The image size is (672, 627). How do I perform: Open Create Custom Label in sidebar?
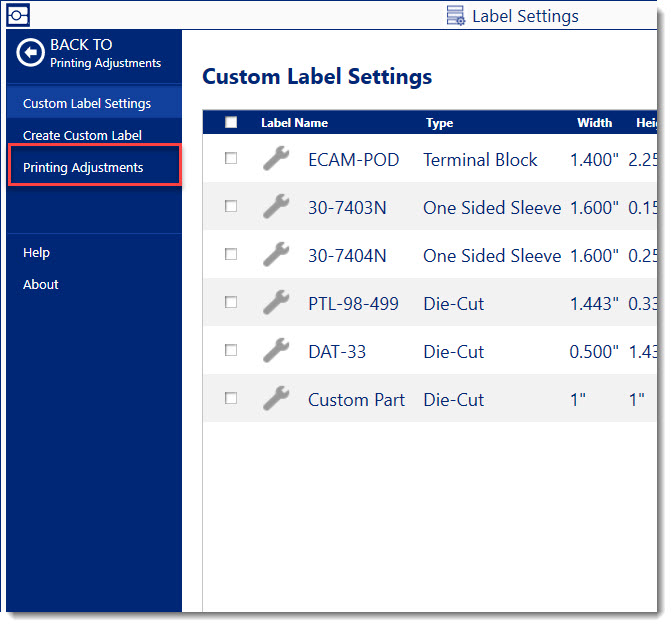coord(82,135)
